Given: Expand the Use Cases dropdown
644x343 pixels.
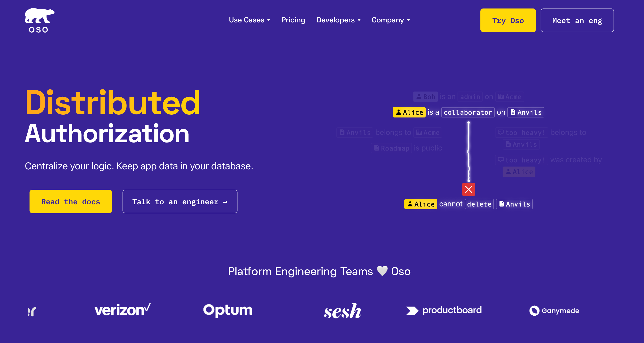Looking at the screenshot, I should (249, 20).
